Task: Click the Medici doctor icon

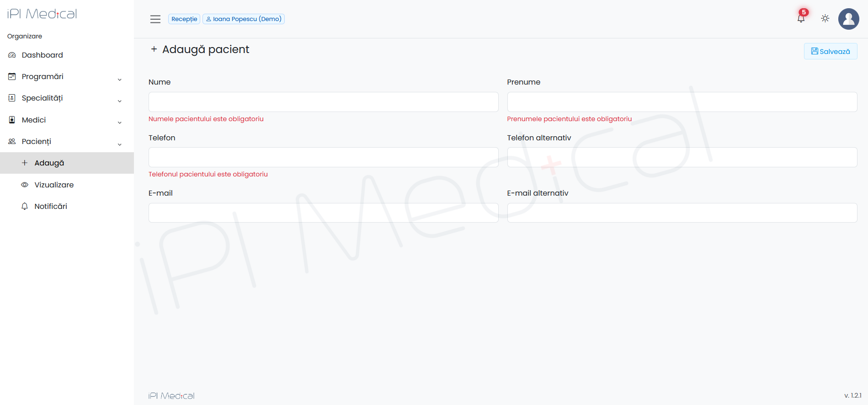Action: [x=12, y=120]
